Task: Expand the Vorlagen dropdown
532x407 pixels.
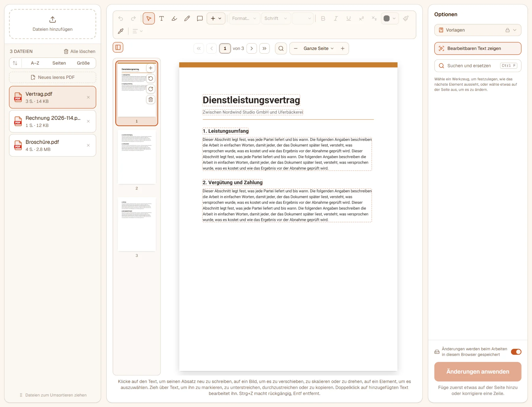Action: (478, 30)
